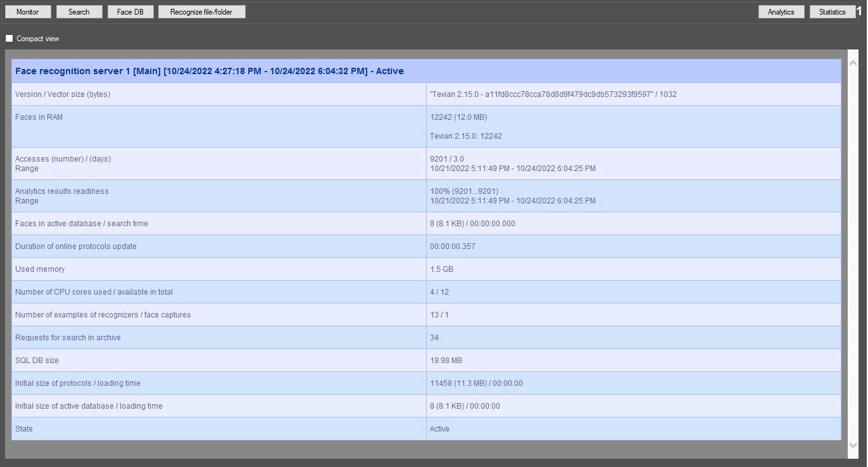Click the Number of CPU cores used label
Viewport: 868px width, 467px height.
tap(94, 292)
